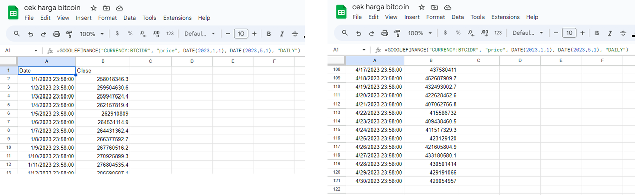Toggle Italic in the January-data window

(282, 34)
